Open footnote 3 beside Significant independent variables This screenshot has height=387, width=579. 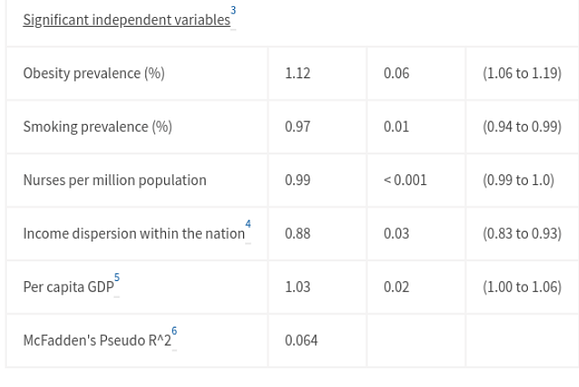[x=233, y=10]
